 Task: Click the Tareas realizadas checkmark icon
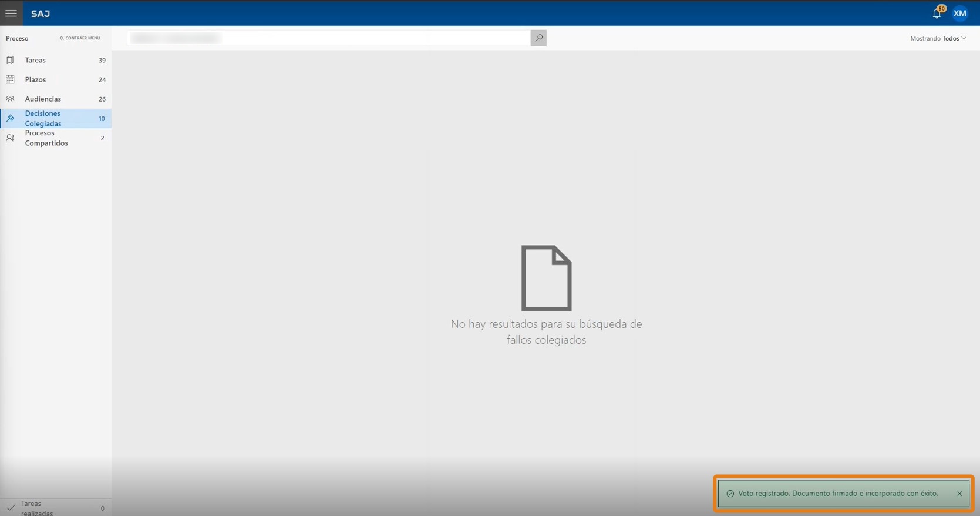[11, 508]
